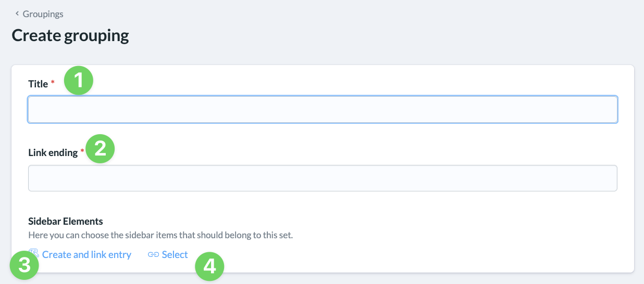This screenshot has width=644, height=284.
Task: Click the Title field label
Action: [38, 84]
